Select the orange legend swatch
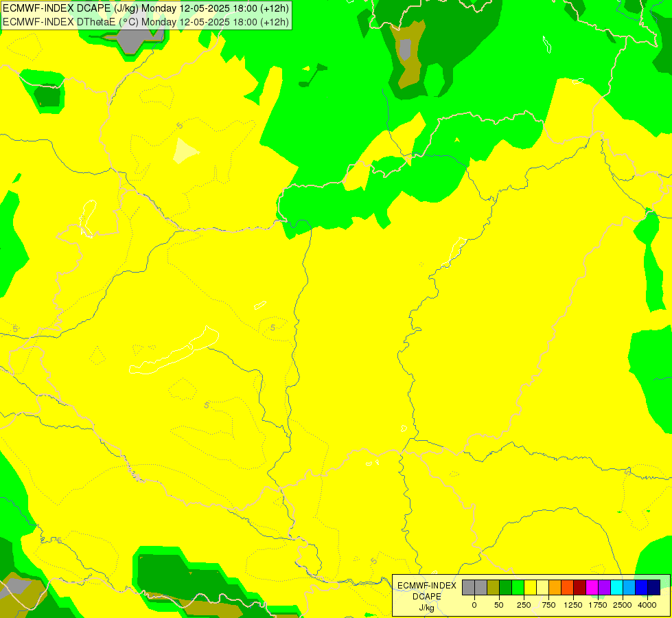Viewport: 672px width, 618px height. [x=555, y=587]
